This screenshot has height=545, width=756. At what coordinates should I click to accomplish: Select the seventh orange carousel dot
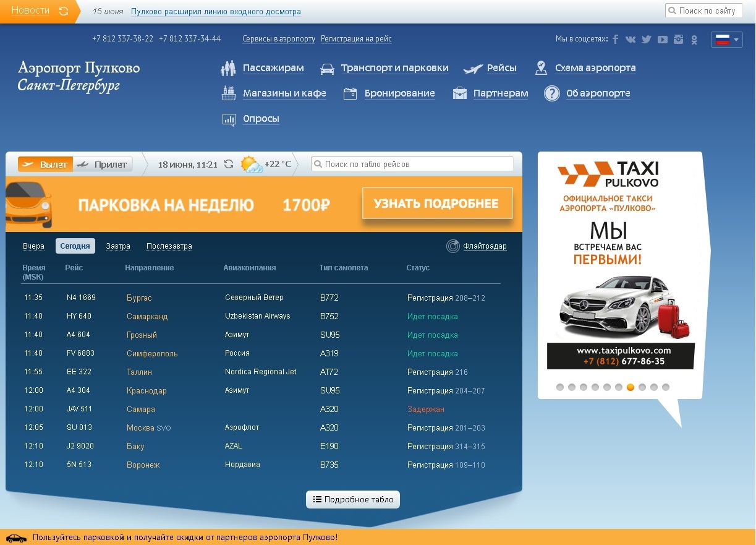tap(631, 387)
